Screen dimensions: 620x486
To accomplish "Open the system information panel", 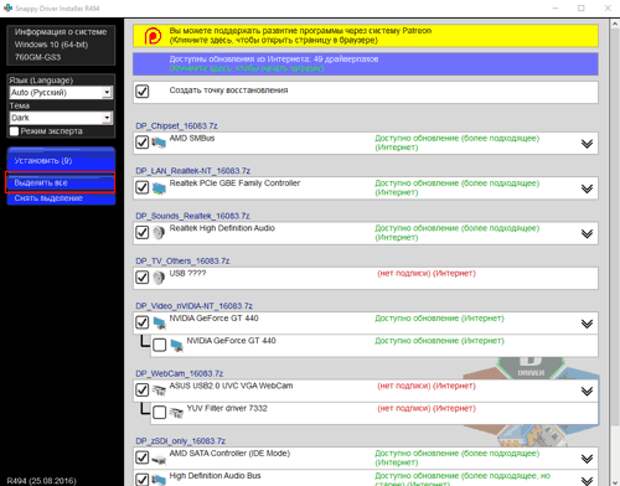I will [x=61, y=45].
